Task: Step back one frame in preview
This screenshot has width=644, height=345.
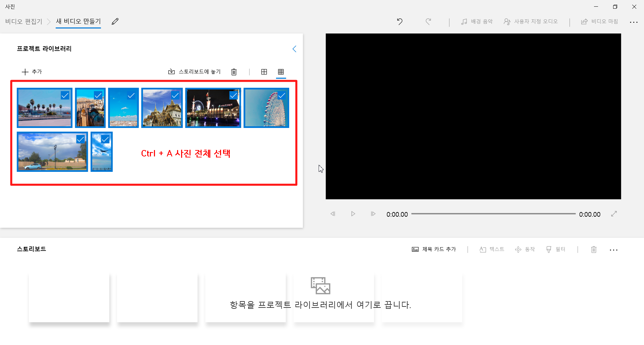Action: [x=333, y=214]
